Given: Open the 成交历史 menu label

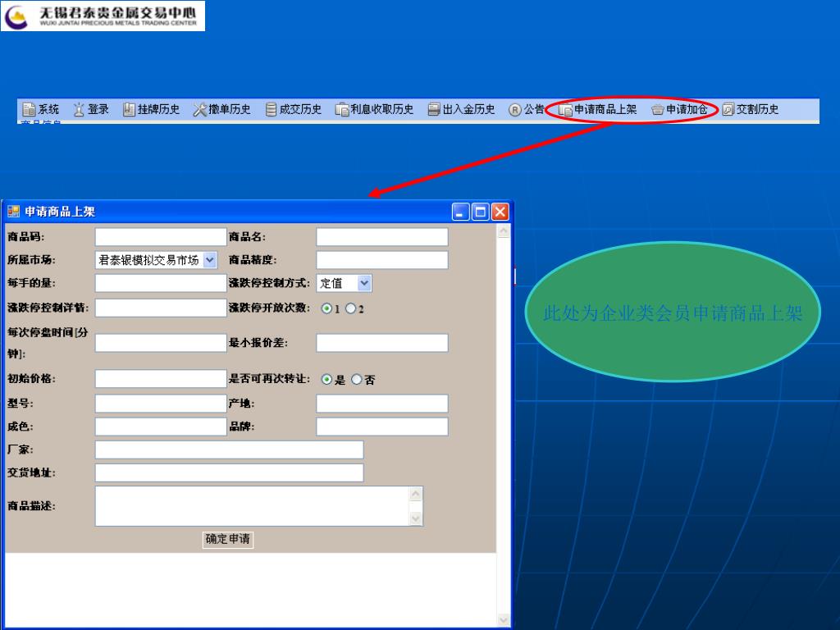Looking at the screenshot, I should coord(300,109).
